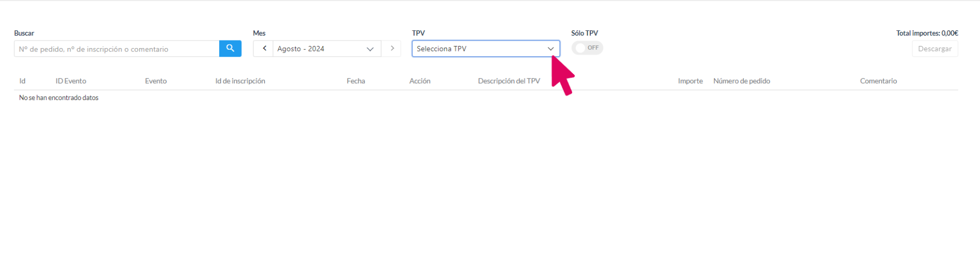Go to the previous month arrow
The height and width of the screenshot is (253, 980).
pos(263,49)
